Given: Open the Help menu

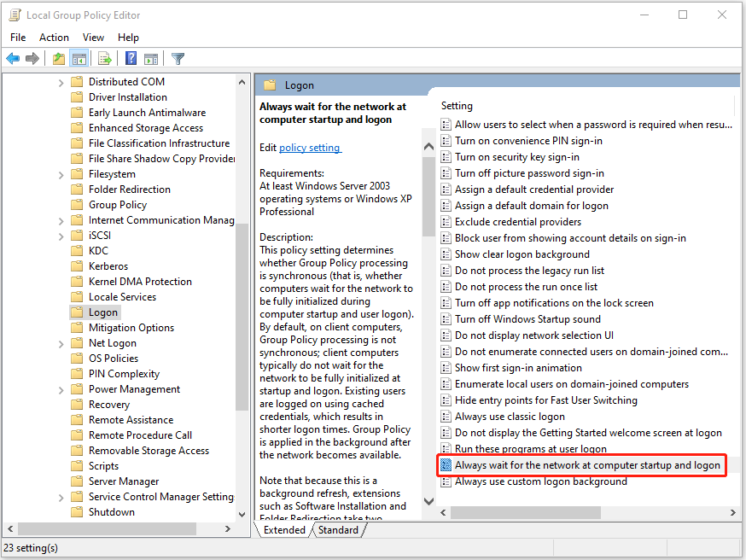Looking at the screenshot, I should pyautogui.click(x=128, y=37).
